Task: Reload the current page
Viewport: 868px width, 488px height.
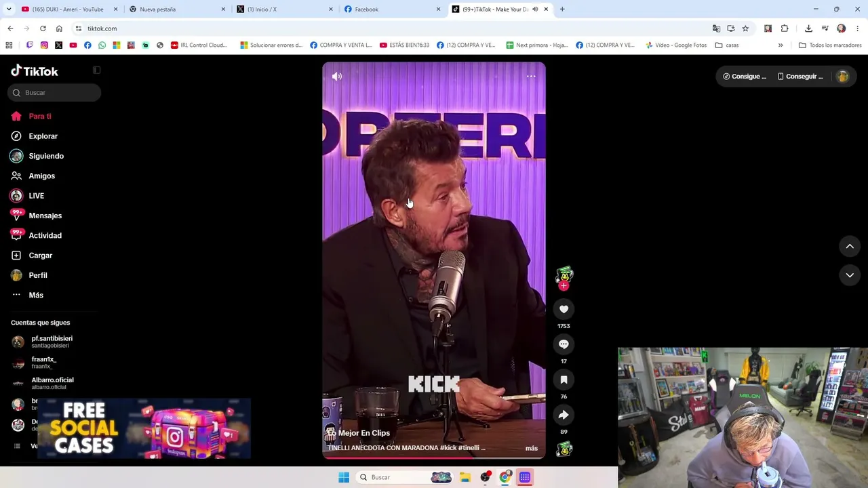Action: coord(43,28)
